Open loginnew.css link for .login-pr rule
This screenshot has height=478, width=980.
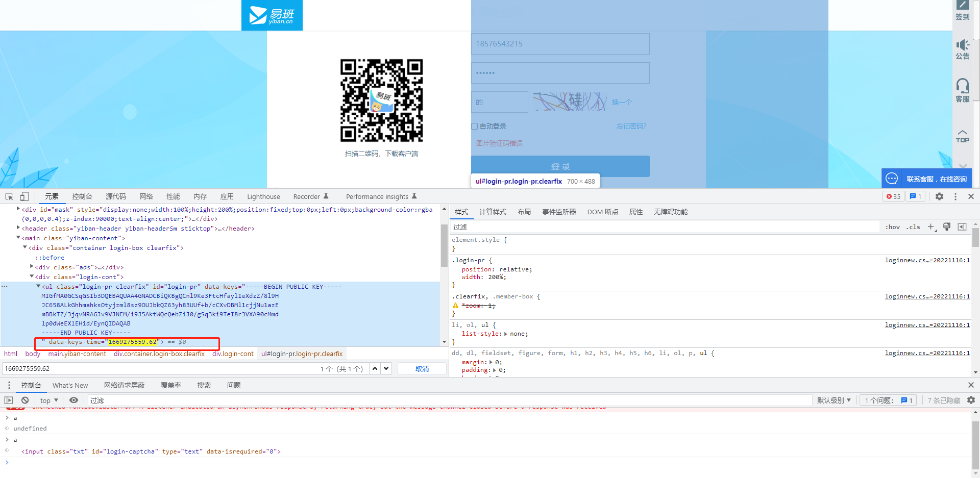tap(927, 260)
